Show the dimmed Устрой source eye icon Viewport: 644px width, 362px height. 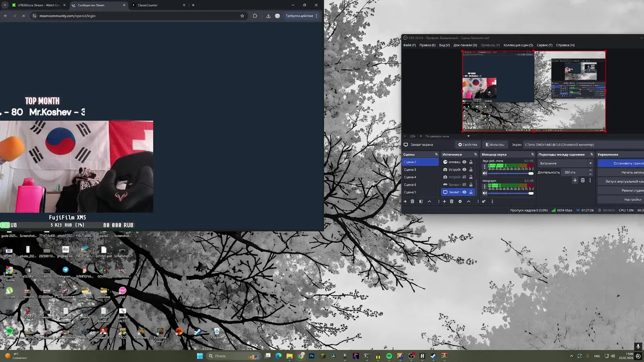pyautogui.click(x=464, y=177)
